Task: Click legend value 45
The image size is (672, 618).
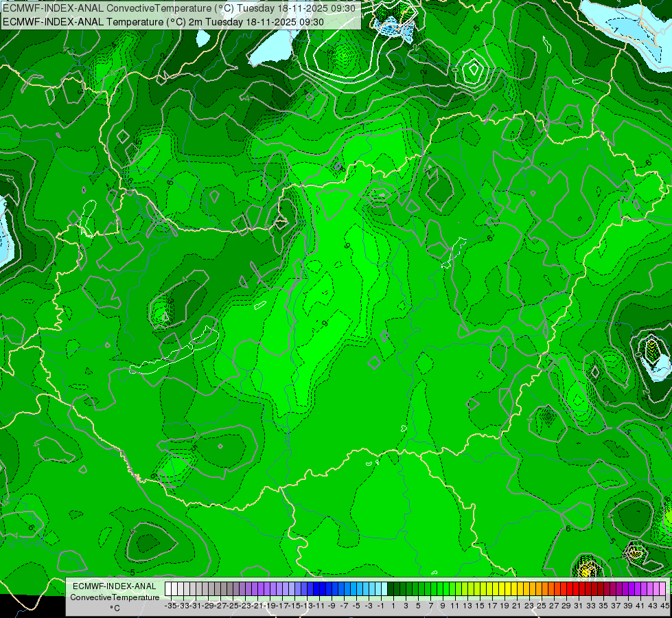Action: (664, 606)
